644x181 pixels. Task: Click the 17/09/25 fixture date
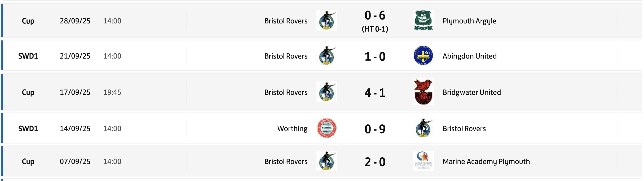75,92
